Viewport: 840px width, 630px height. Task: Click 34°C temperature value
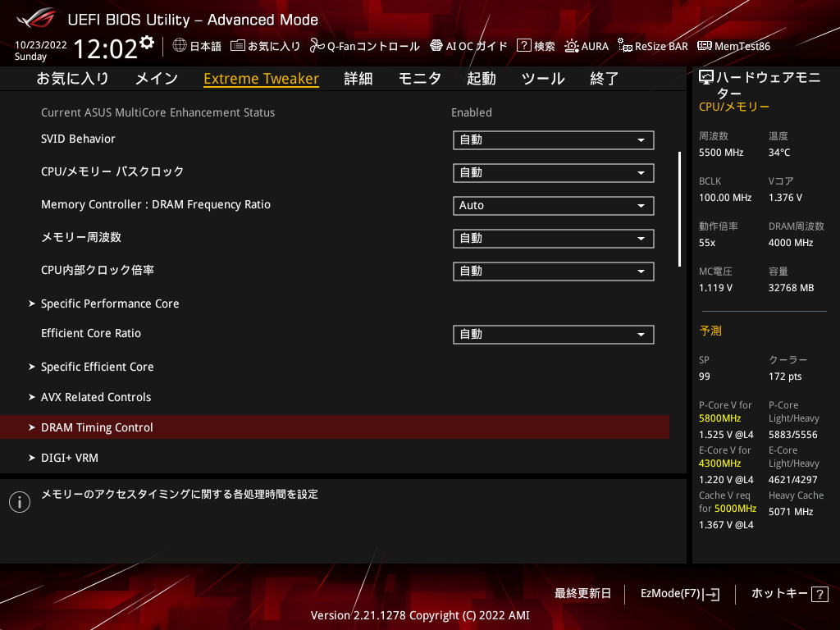779,153
